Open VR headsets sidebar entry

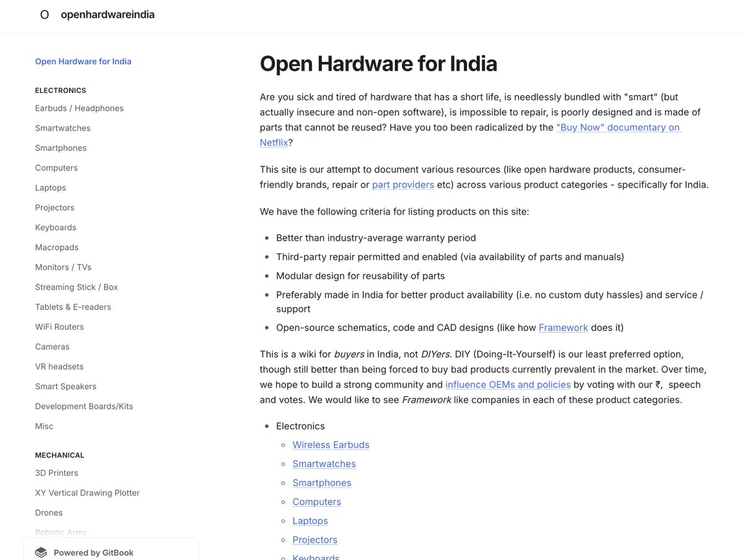pos(59,366)
